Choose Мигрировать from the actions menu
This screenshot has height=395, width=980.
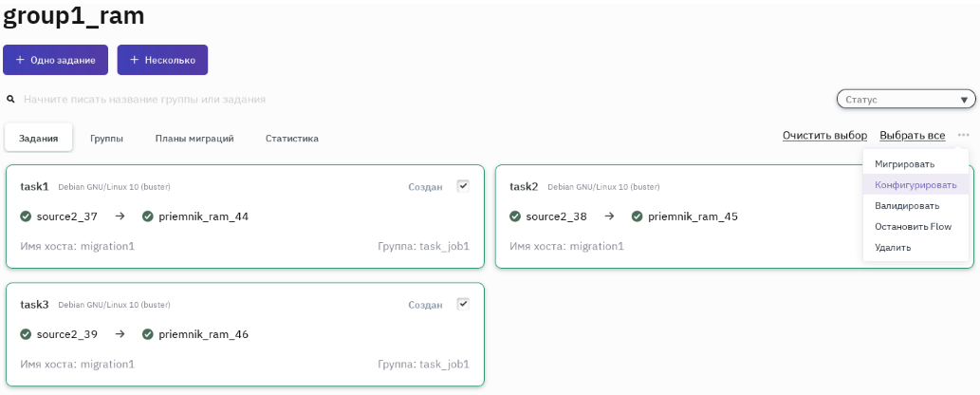point(904,164)
